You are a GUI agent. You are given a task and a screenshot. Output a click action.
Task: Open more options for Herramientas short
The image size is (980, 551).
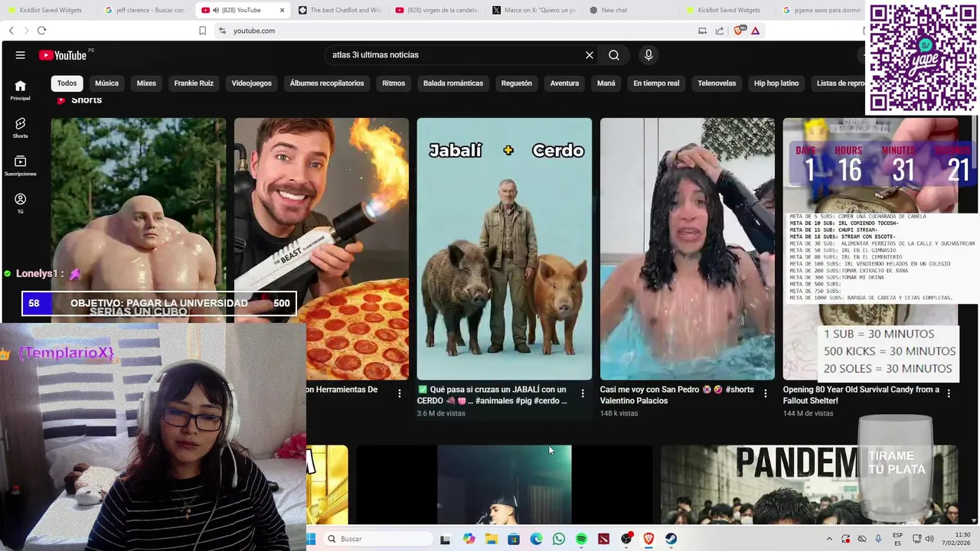coord(400,393)
